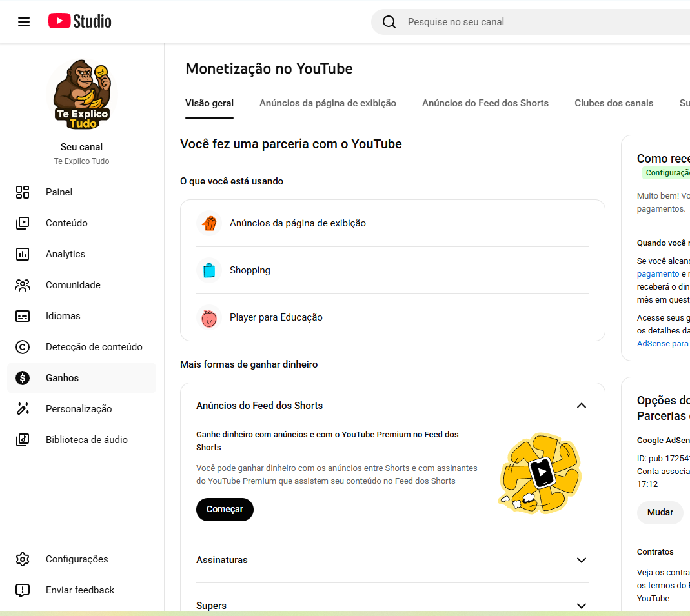The width and height of the screenshot is (690, 616).
Task: Open Configurações in the sidebar
Action: [x=81, y=559]
